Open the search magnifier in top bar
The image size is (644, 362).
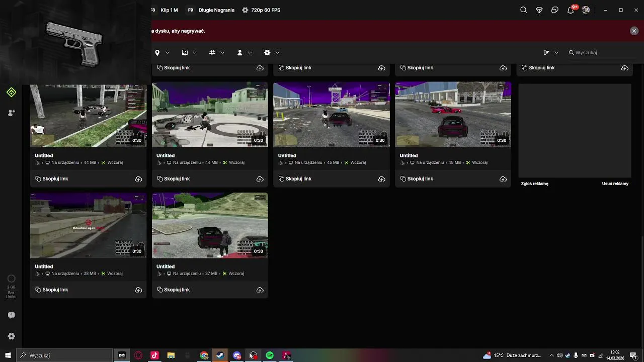(x=524, y=10)
